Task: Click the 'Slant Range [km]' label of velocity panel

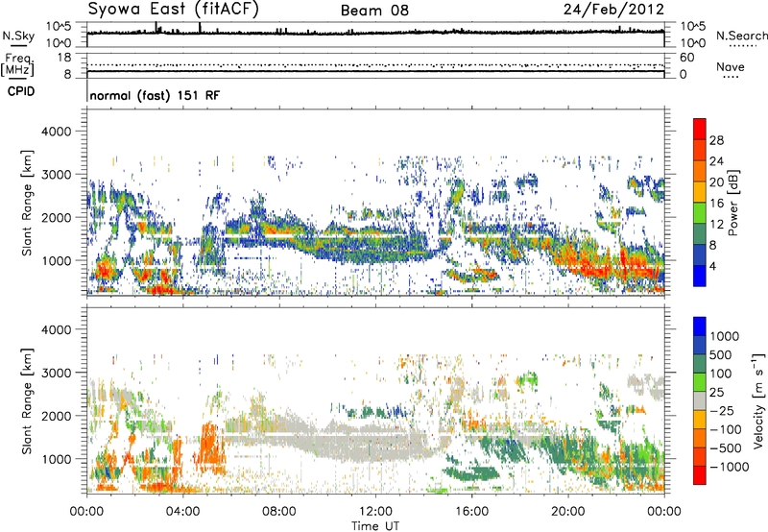Action: [27, 400]
